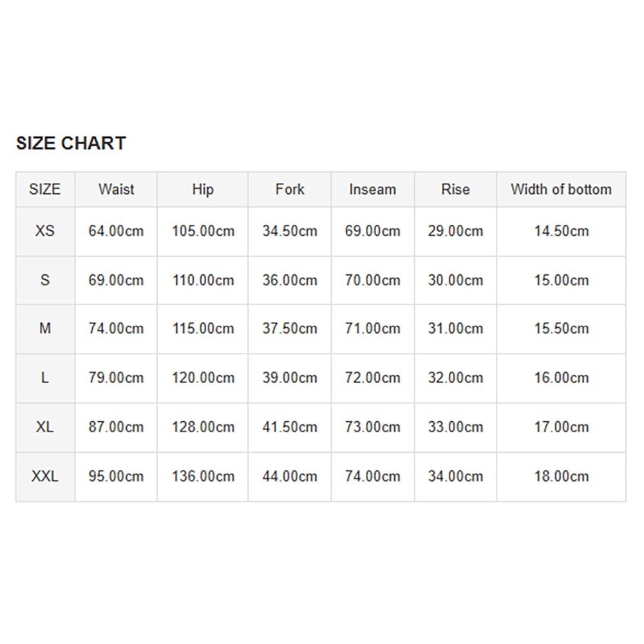The width and height of the screenshot is (644, 644).
Task: Select the 72.00cm inseam cell
Action: pos(372,377)
